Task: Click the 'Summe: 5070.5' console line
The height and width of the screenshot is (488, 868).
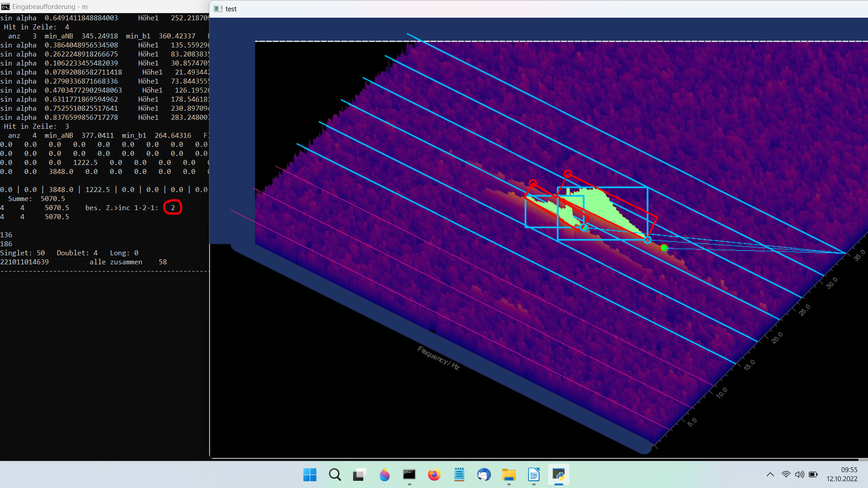Action: pyautogui.click(x=37, y=199)
